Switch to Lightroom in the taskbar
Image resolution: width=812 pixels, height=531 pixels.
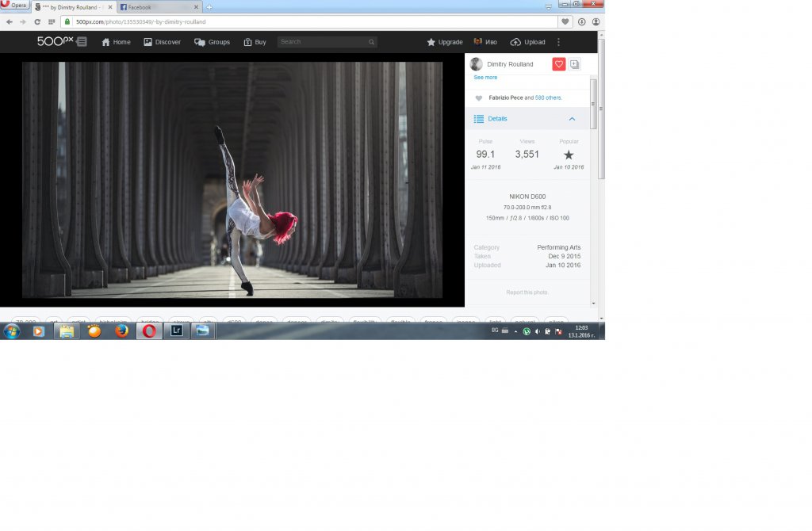(x=177, y=330)
